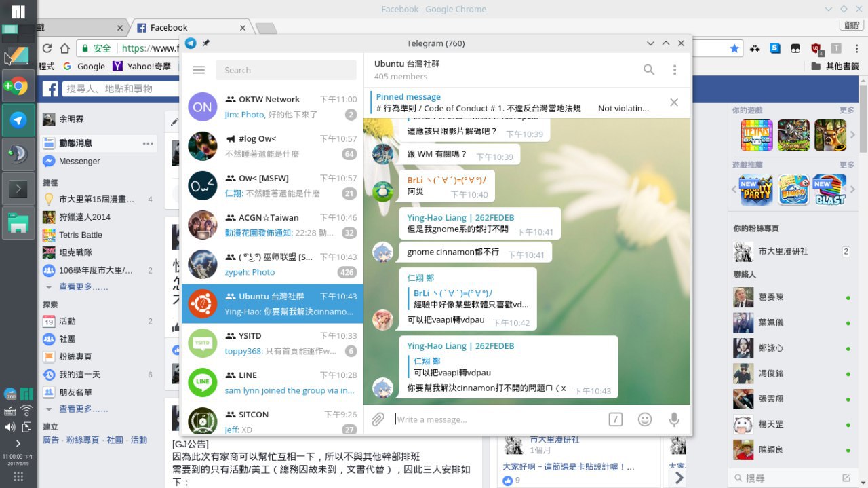868x488 pixels.
Task: Attach a file with paperclip icon
Action: click(x=378, y=419)
